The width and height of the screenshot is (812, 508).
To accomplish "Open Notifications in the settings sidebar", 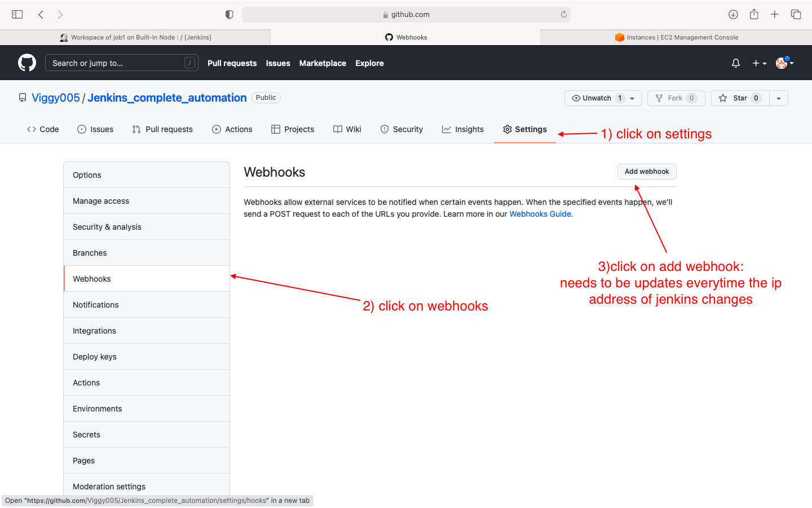I will [x=147, y=305].
